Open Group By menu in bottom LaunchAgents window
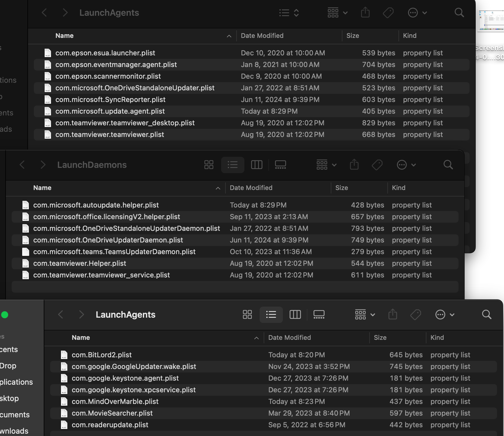Viewport: 504px width, 436px height. click(x=365, y=314)
